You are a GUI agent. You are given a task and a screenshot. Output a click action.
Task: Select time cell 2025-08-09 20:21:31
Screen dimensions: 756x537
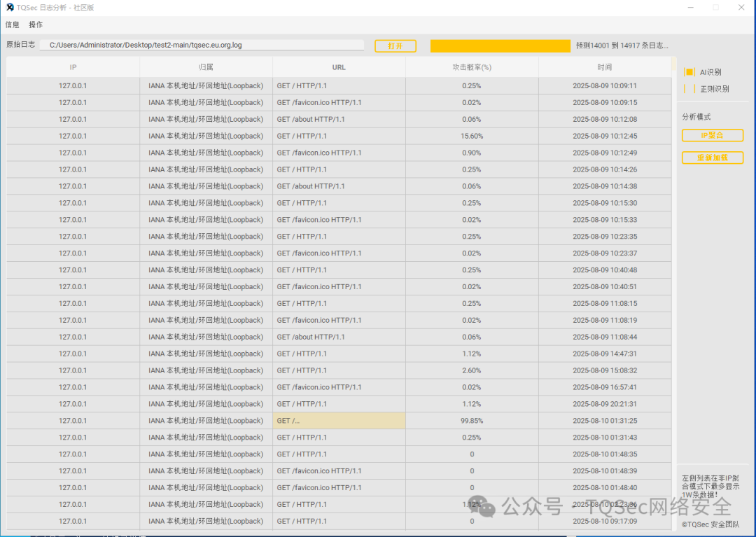pos(605,404)
